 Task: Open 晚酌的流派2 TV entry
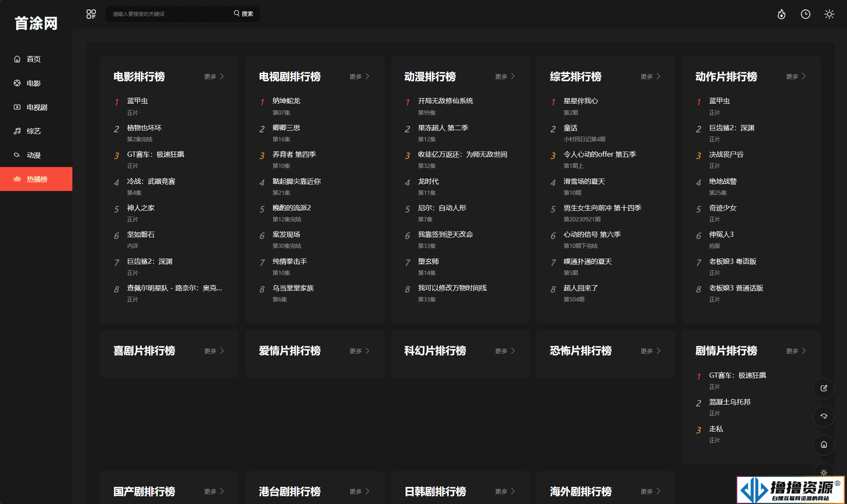coord(292,208)
